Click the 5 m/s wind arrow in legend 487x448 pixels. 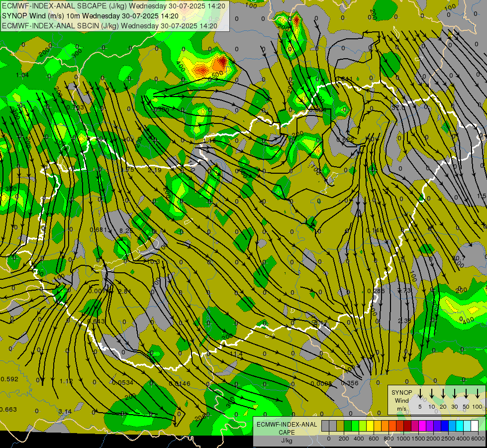(x=420, y=394)
